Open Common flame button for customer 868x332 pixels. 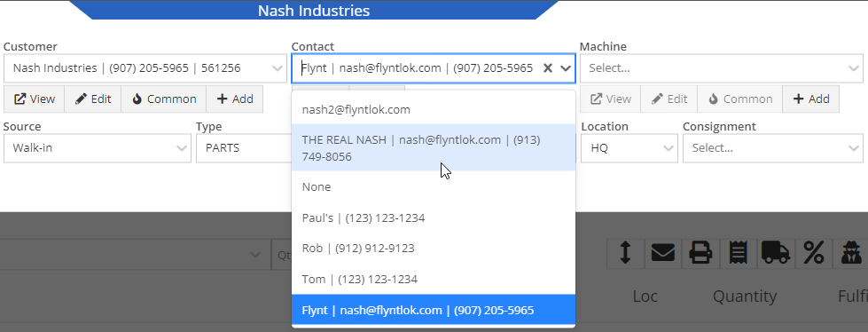click(164, 99)
